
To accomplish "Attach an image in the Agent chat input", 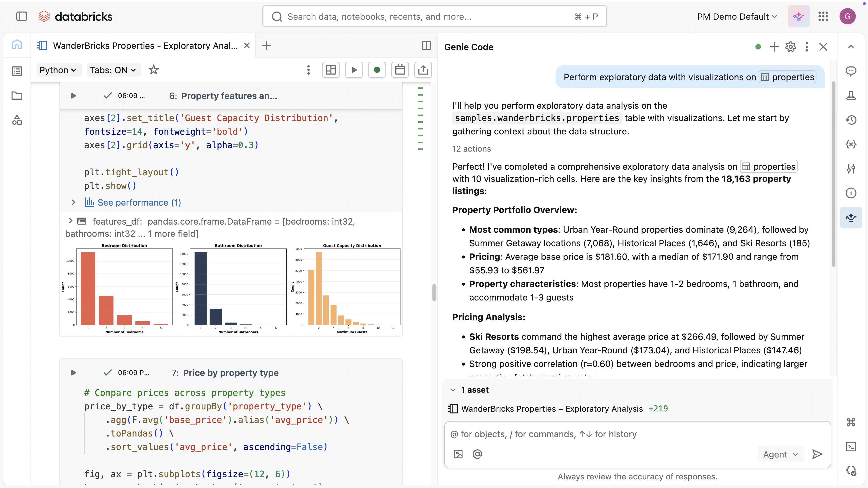I will tap(458, 454).
